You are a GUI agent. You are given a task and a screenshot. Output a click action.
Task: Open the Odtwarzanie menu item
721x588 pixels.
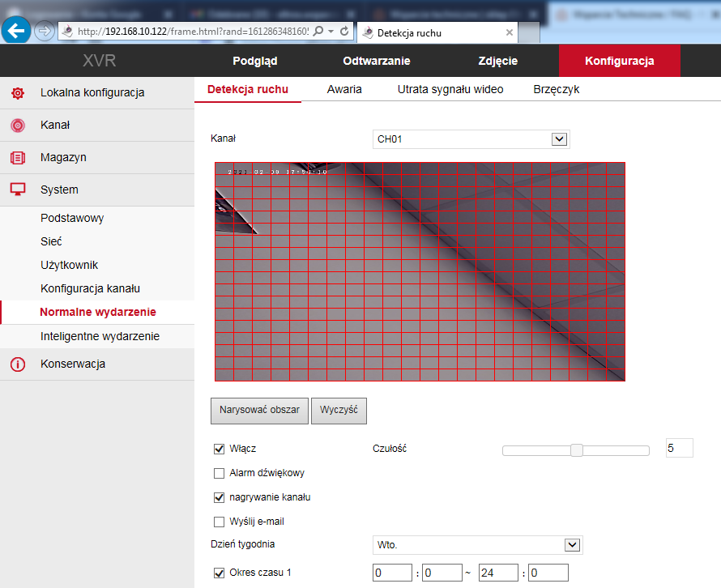pyautogui.click(x=376, y=60)
